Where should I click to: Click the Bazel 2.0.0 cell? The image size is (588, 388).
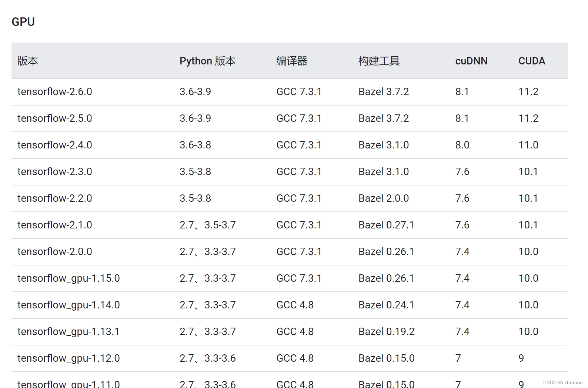point(384,198)
